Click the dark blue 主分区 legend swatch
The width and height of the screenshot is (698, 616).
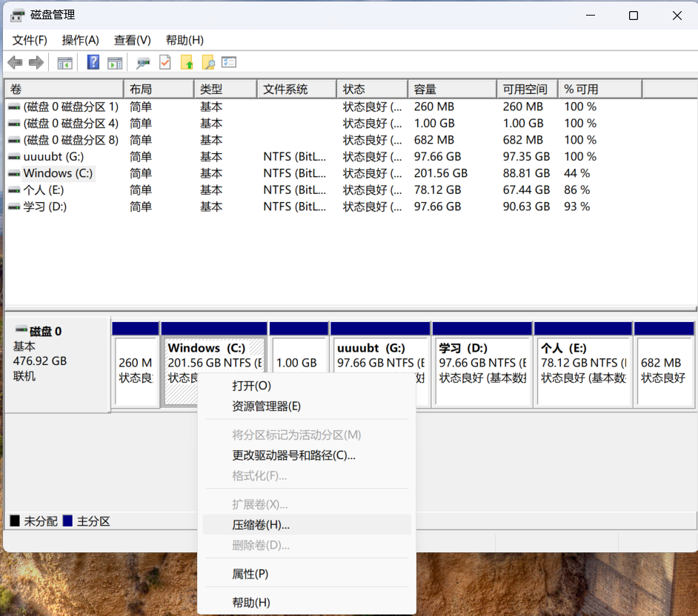(67, 520)
